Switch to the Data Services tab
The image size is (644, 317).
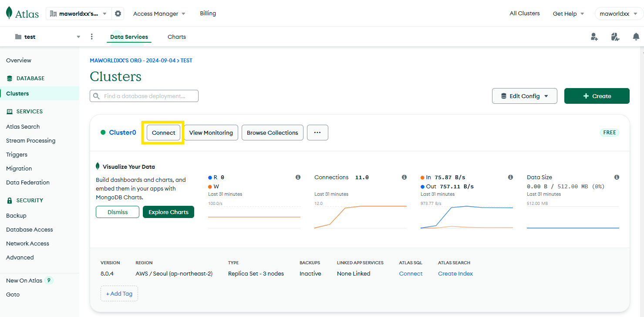129,37
